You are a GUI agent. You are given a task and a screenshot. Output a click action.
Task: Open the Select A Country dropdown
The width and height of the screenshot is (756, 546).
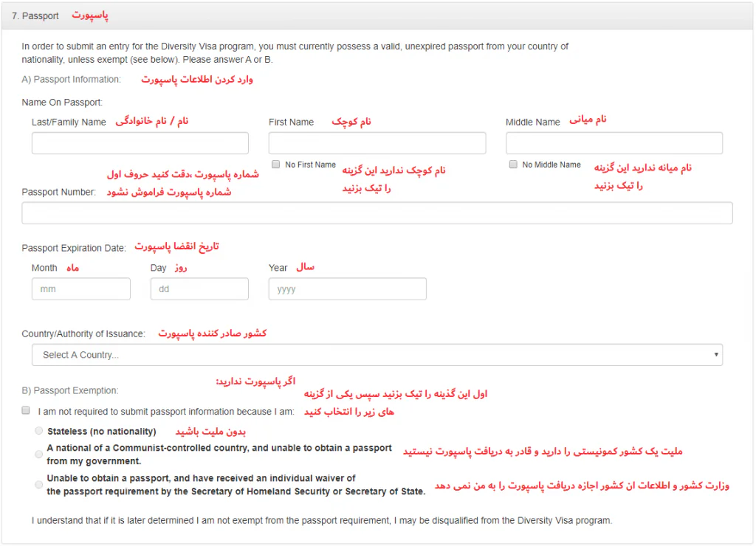tap(377, 355)
